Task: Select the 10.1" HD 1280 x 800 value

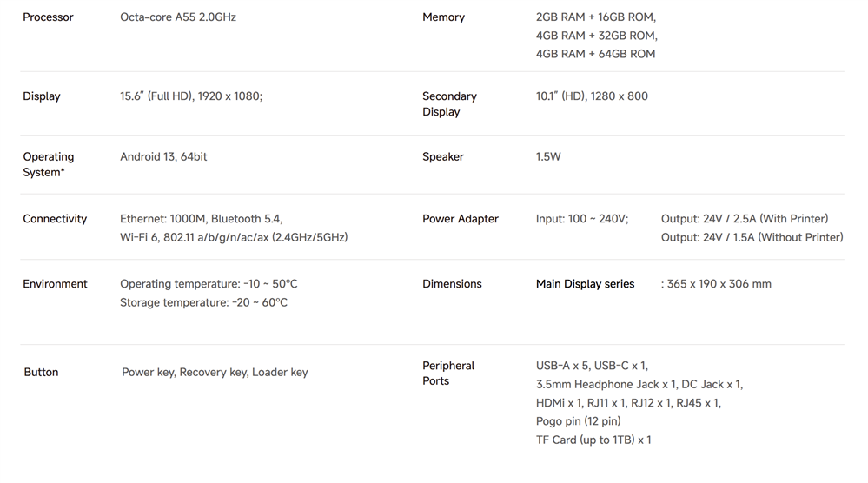Action: click(592, 96)
